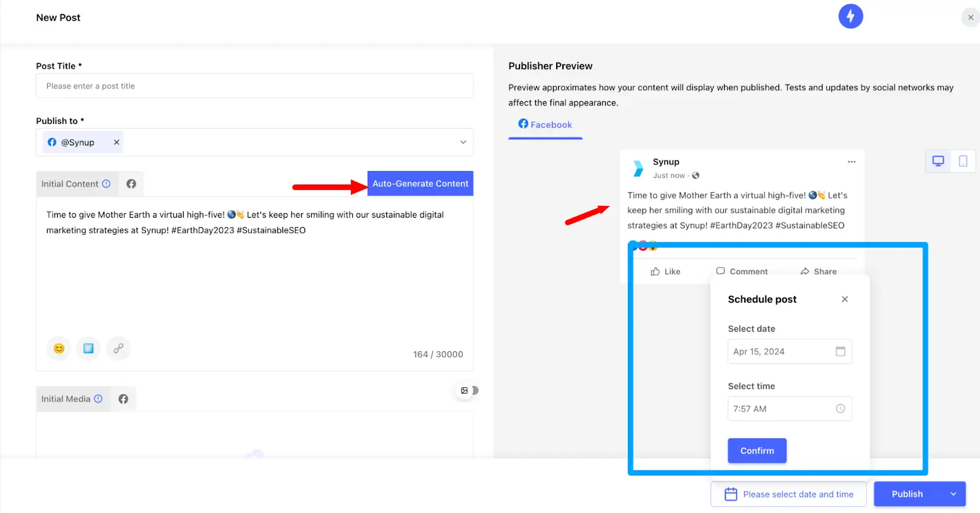
Task: Remove the @Synup account tag
Action: [x=116, y=142]
